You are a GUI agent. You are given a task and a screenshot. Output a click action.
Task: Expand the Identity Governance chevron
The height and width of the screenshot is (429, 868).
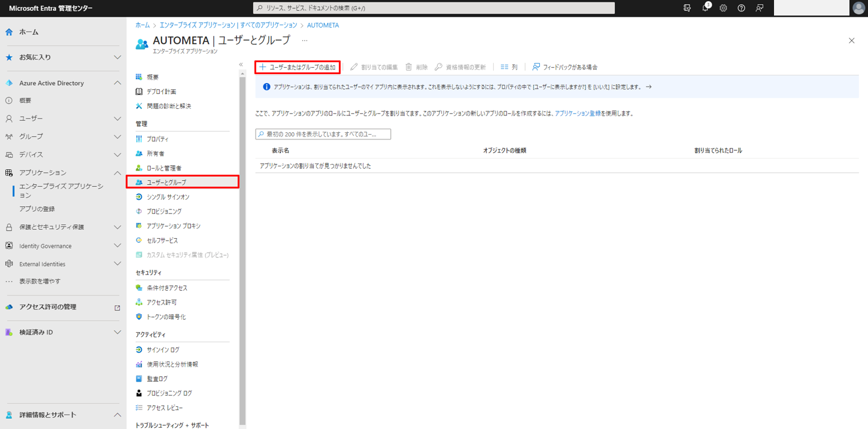(x=117, y=246)
